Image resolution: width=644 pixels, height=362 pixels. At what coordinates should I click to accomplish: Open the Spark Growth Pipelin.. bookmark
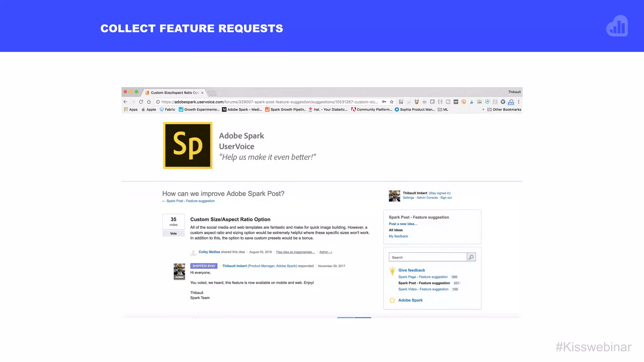pyautogui.click(x=285, y=109)
